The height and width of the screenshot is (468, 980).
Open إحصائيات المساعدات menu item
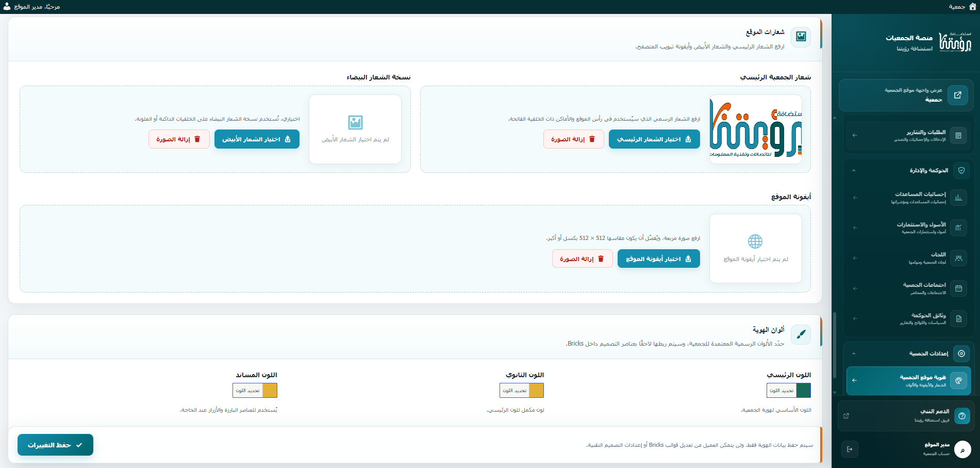(908, 198)
